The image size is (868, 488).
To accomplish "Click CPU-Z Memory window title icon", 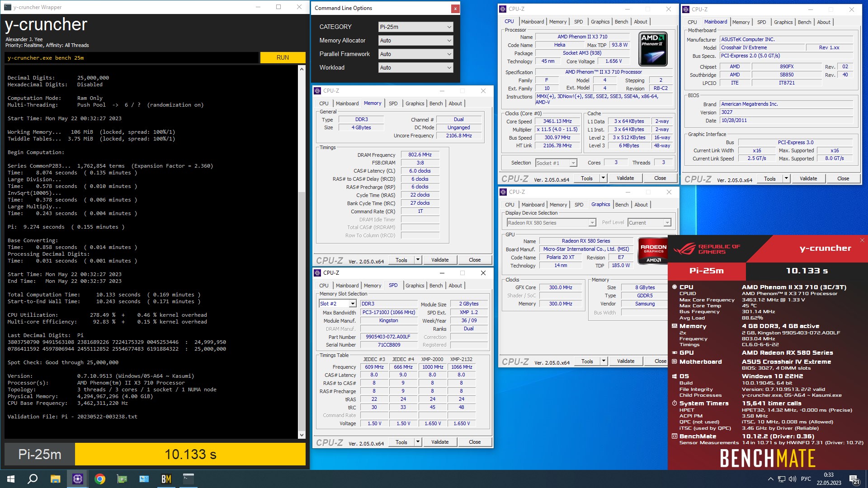I will 317,91.
